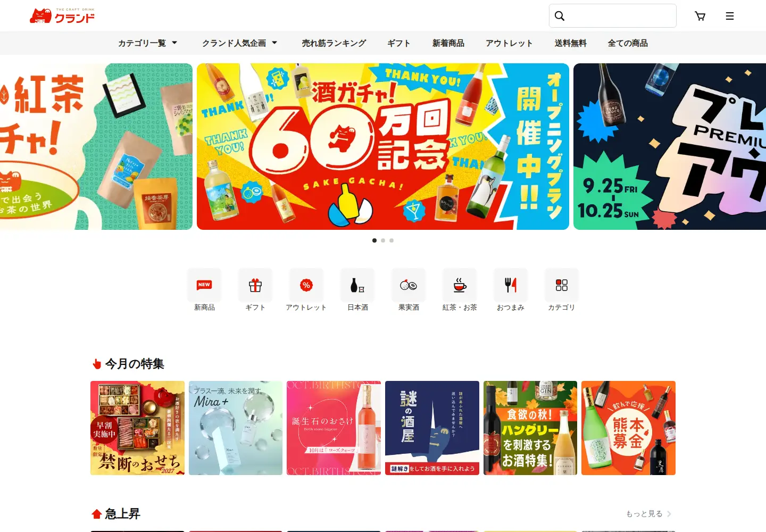Image resolution: width=766 pixels, height=532 pixels.
Task: Open 売れ筋ランキング in the nav bar
Action: click(x=334, y=43)
